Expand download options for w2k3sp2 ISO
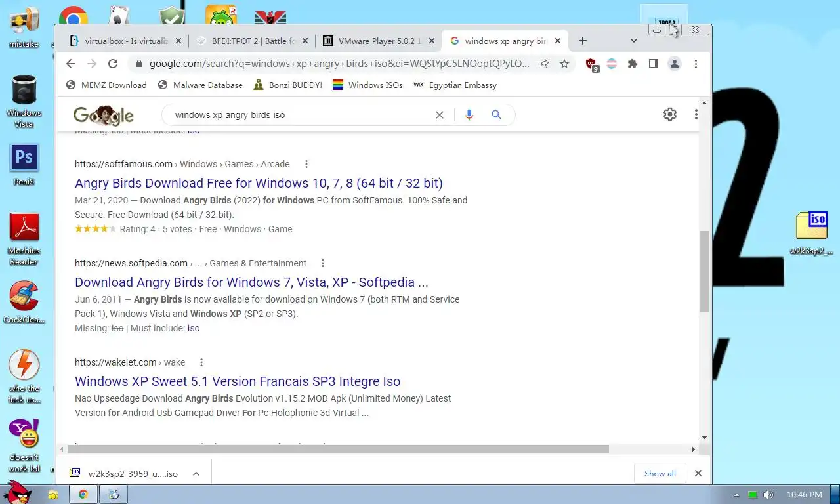Screen dimensions: 840x504 coord(196,474)
